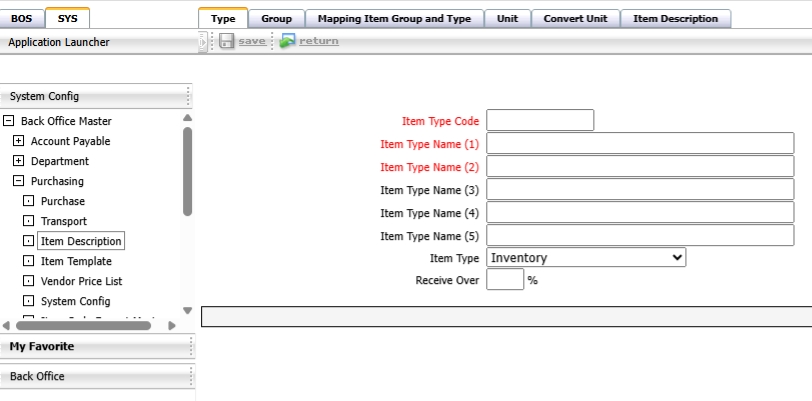Screen dimensions: 812x401
Task: Click the return arrow icon
Action: (288, 41)
